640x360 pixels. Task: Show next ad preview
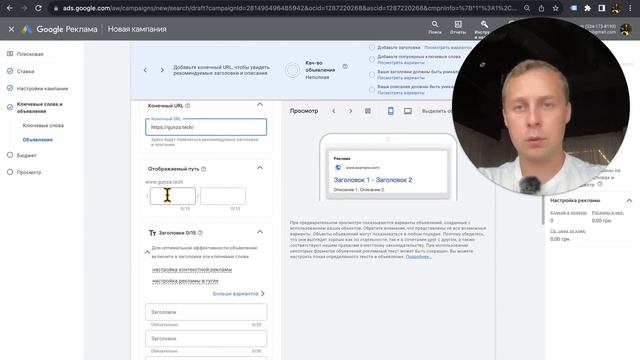[x=350, y=111]
